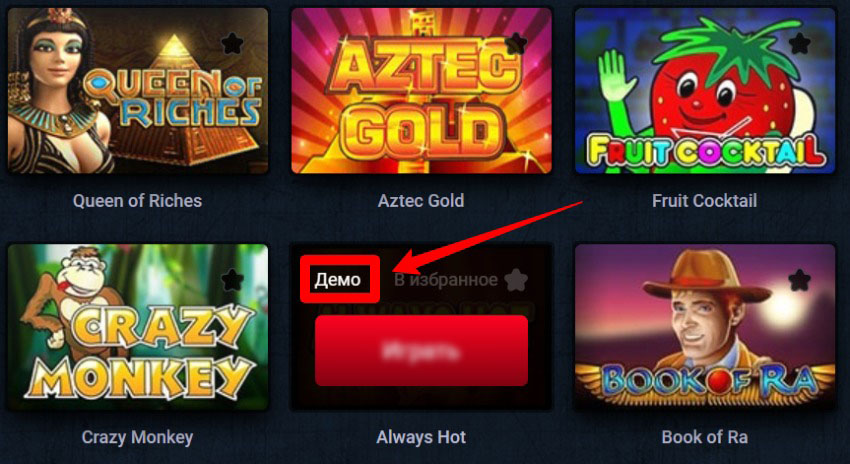Mark Crazy Monkey as favorite via star

pyautogui.click(x=233, y=280)
